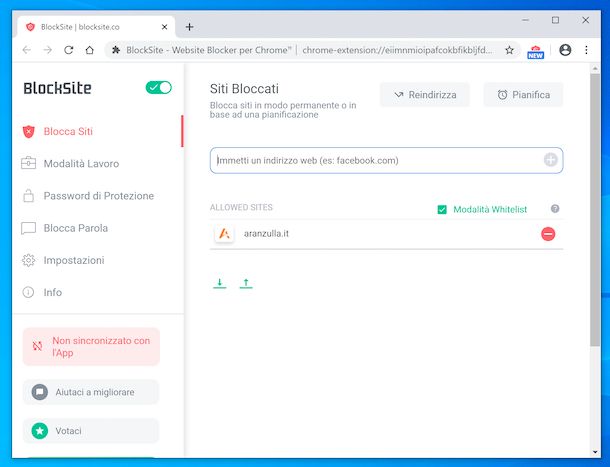Viewport: 610px width, 467px height.
Task: Click the chat bubble feedback icon
Action: (40, 392)
